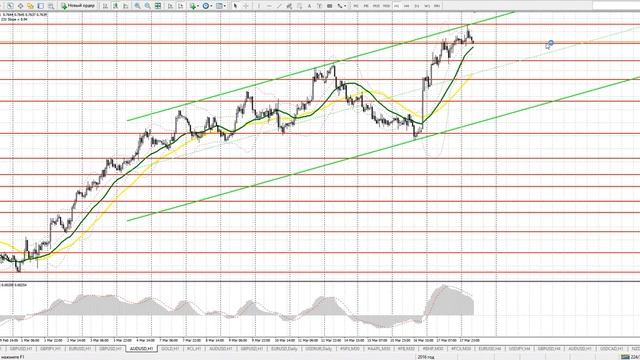Open the #FB,M30 chart tab

pos(407,349)
